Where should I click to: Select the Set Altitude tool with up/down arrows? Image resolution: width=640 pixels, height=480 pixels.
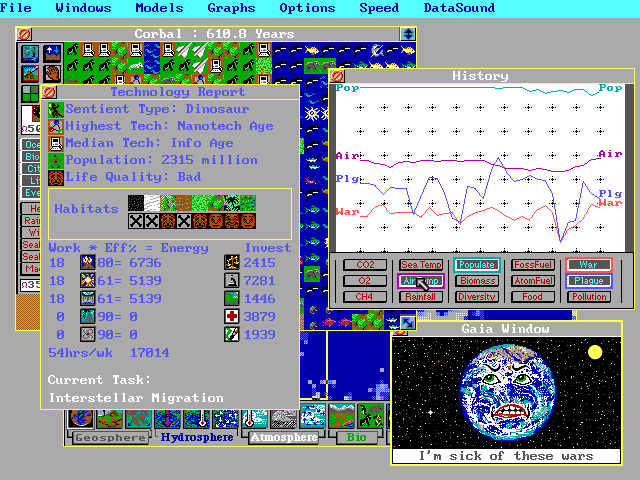coord(52,53)
